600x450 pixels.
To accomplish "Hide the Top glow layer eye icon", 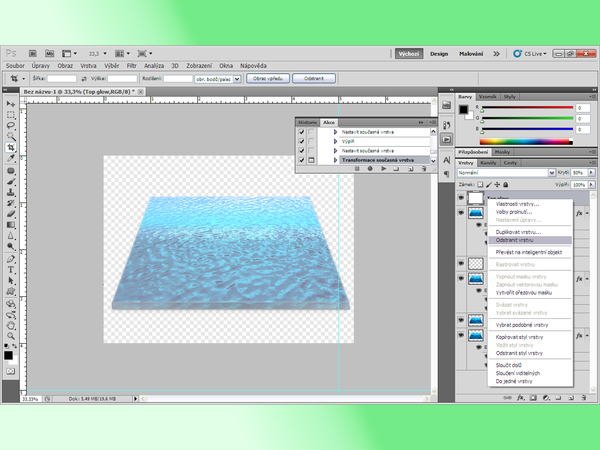I will click(x=461, y=198).
